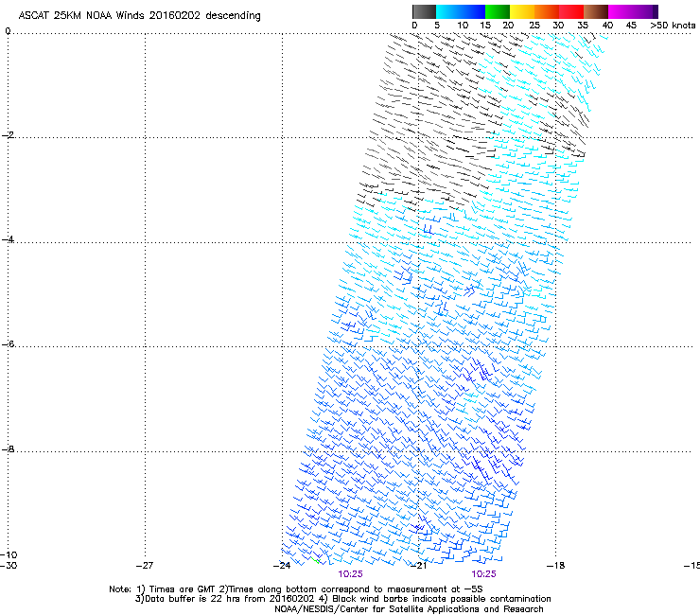Screen dimensions: 700x615
Task: Click the word 'descending' in the title
Action: pos(233,16)
